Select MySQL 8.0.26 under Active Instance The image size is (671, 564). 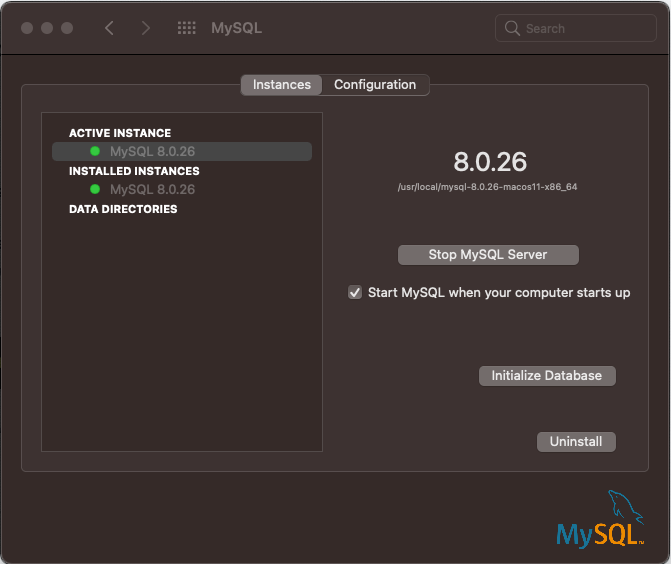pos(182,151)
